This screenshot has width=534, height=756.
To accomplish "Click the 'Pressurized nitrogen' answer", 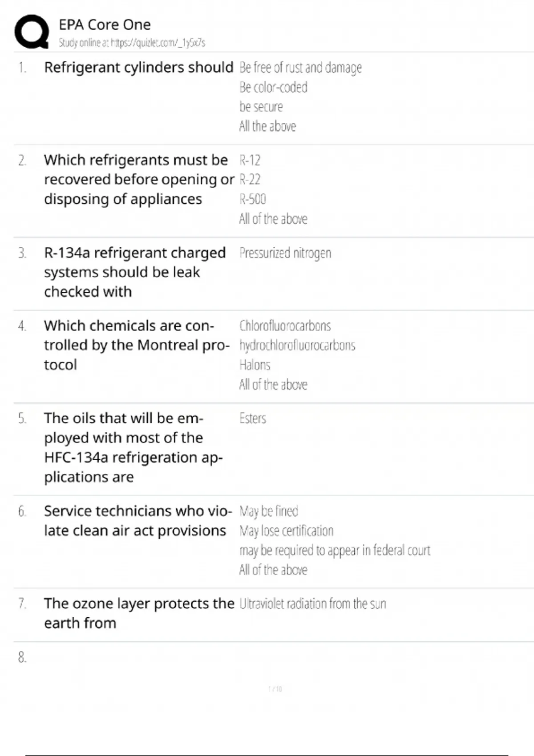I will [x=285, y=253].
